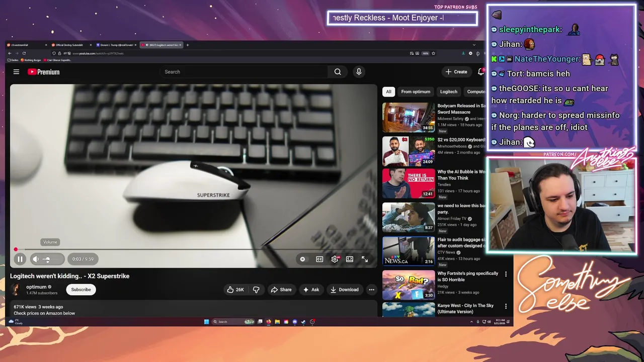
Task: Go back in the browser
Action: [x=10, y=53]
